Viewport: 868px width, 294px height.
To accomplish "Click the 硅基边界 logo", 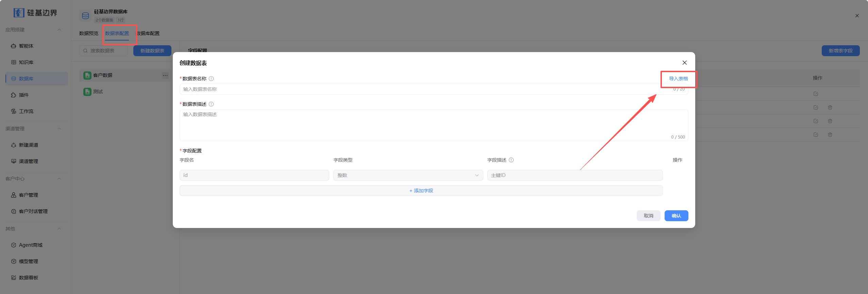I will pyautogui.click(x=35, y=13).
